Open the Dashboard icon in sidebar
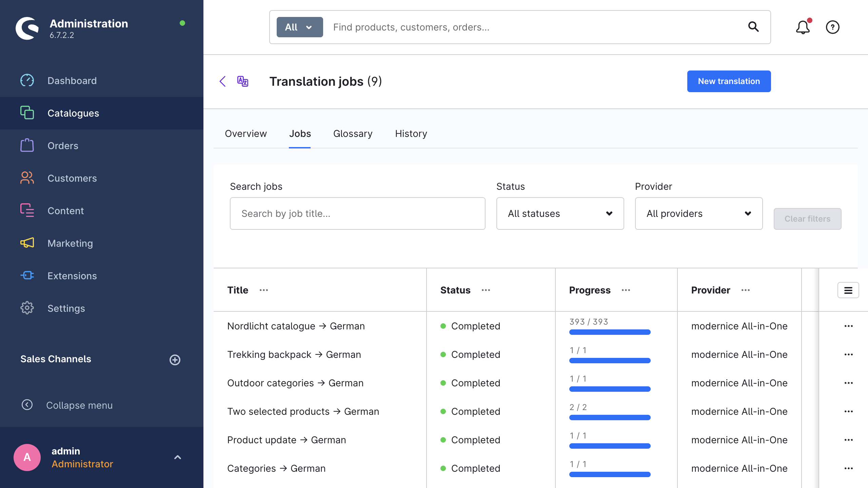This screenshot has width=868, height=488. (x=27, y=81)
